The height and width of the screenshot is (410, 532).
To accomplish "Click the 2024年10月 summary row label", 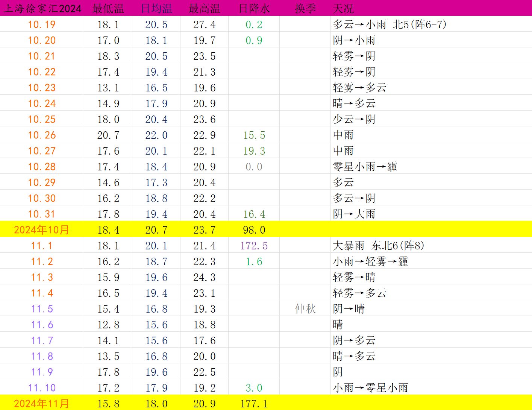I will pyautogui.click(x=42, y=230).
